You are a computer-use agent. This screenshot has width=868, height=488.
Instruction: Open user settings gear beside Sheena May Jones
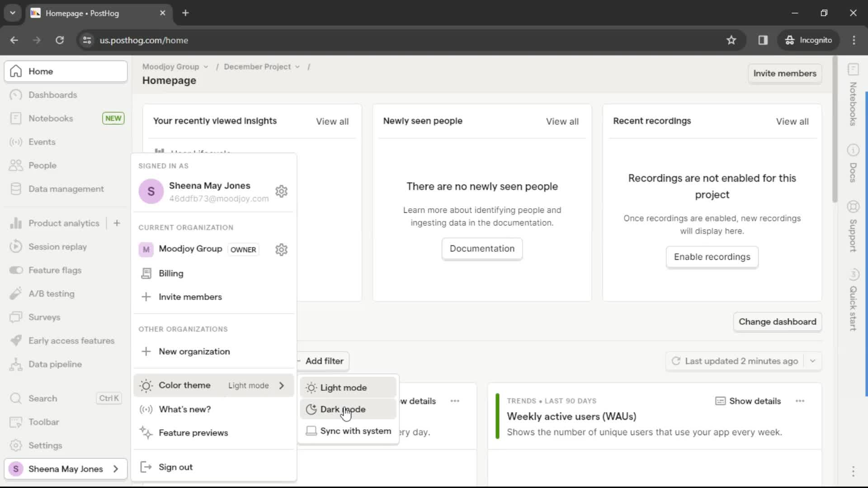tap(281, 192)
